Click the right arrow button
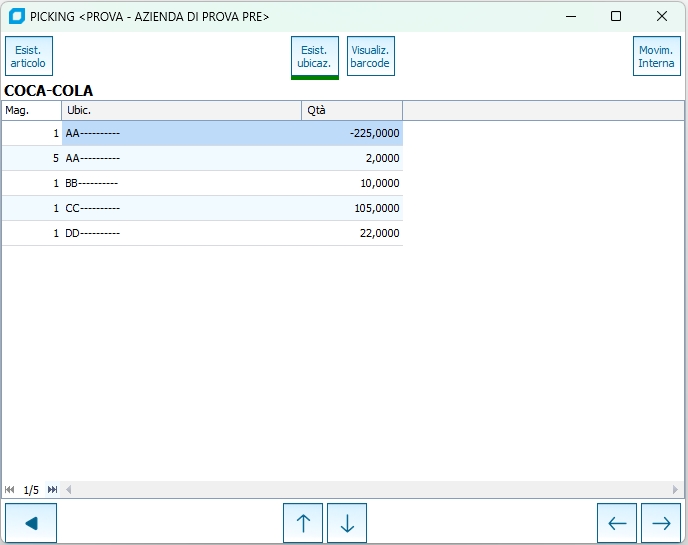 pyautogui.click(x=661, y=523)
